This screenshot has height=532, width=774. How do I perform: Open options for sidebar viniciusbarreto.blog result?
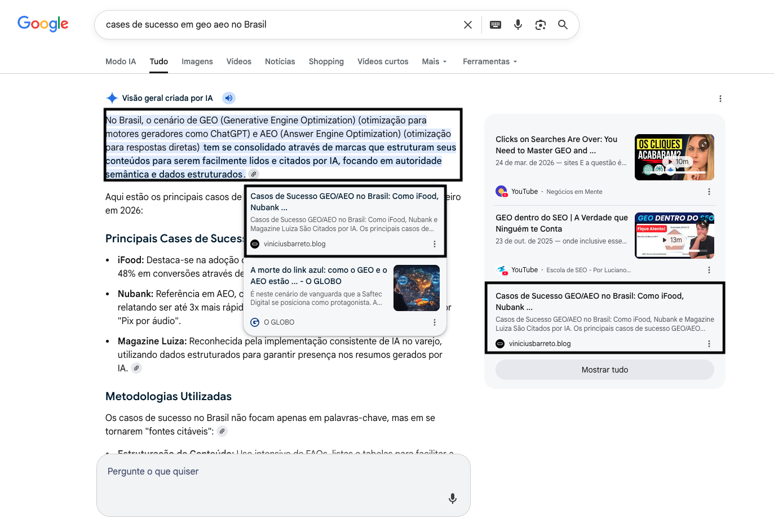709,344
